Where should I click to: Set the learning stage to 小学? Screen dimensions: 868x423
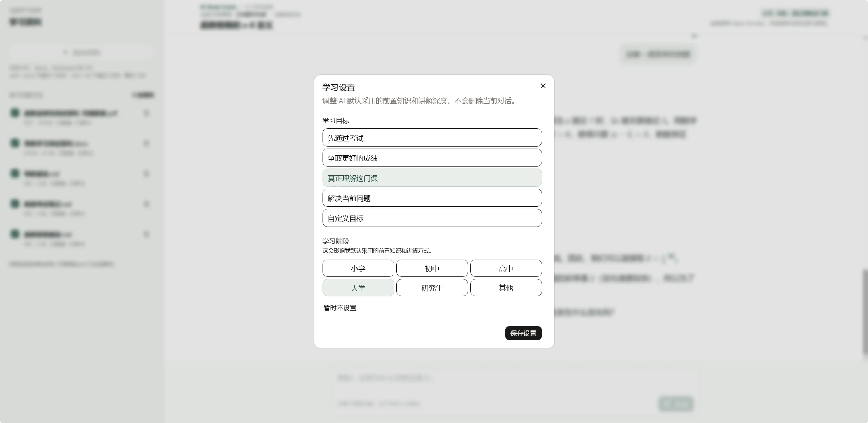coord(358,268)
